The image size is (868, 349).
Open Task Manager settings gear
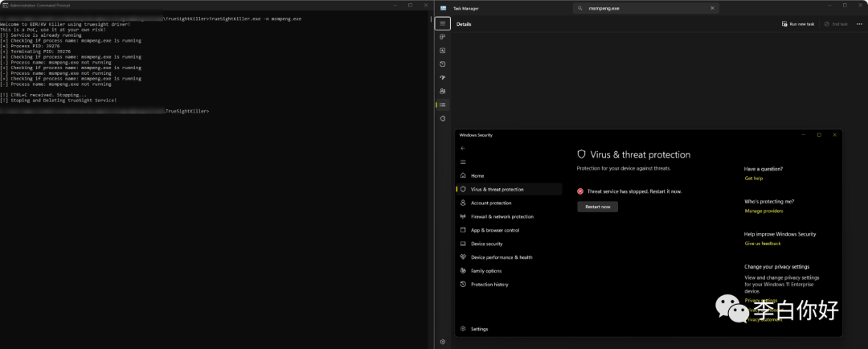[442, 343]
